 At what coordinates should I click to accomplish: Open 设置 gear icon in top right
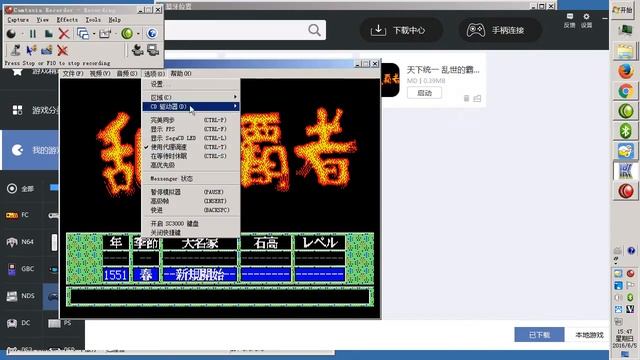tap(587, 20)
